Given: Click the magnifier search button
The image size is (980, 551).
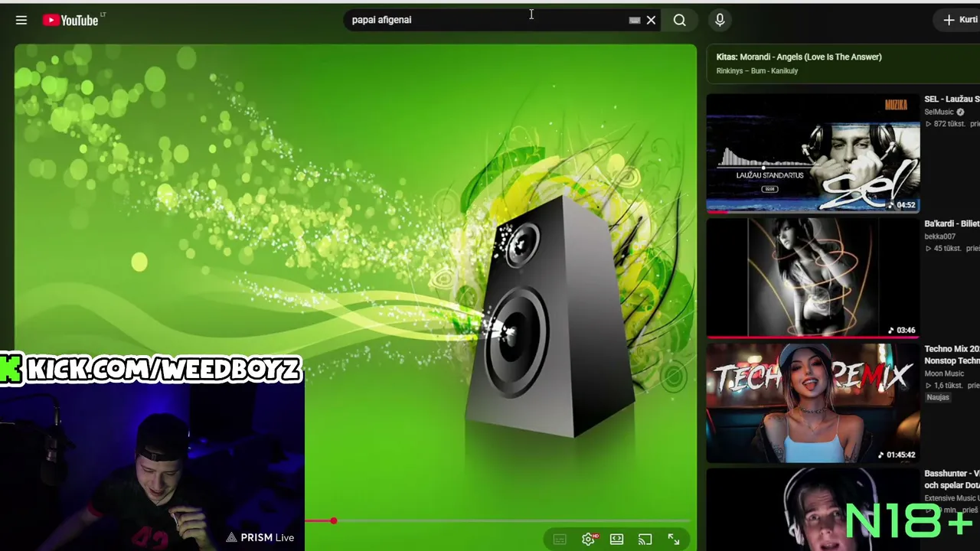Looking at the screenshot, I should 679,20.
